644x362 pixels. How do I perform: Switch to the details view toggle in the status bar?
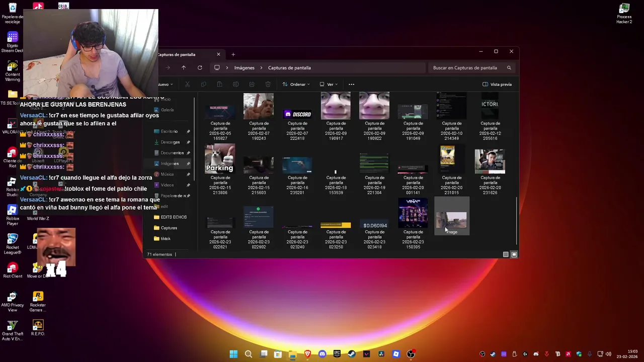506,254
